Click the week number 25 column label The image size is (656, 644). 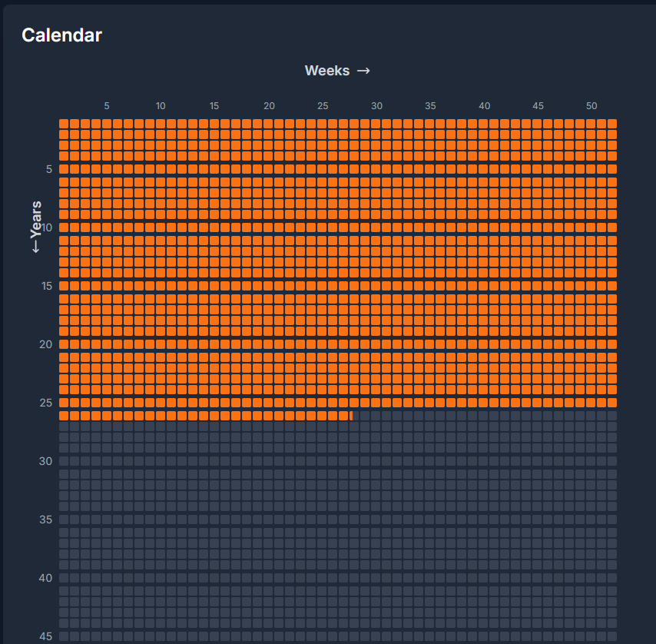[323, 105]
